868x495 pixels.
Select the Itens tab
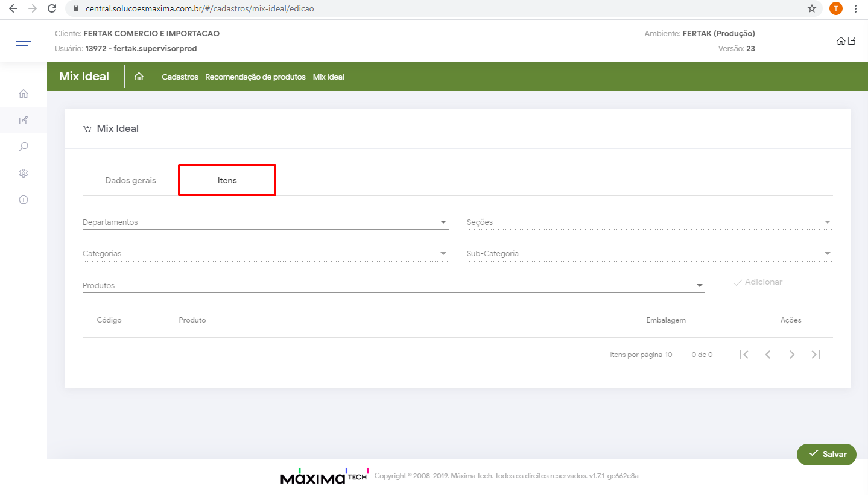pos(227,180)
